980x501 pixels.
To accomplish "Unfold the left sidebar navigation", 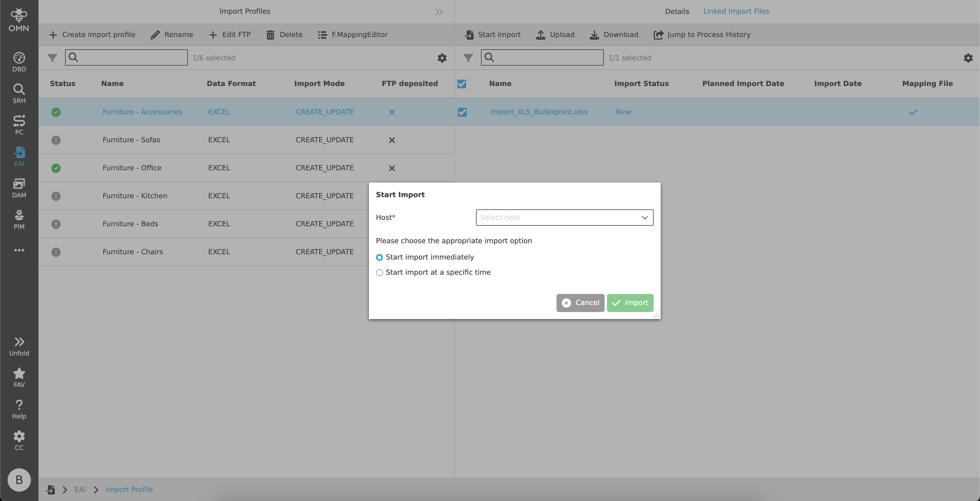I will pos(19,346).
